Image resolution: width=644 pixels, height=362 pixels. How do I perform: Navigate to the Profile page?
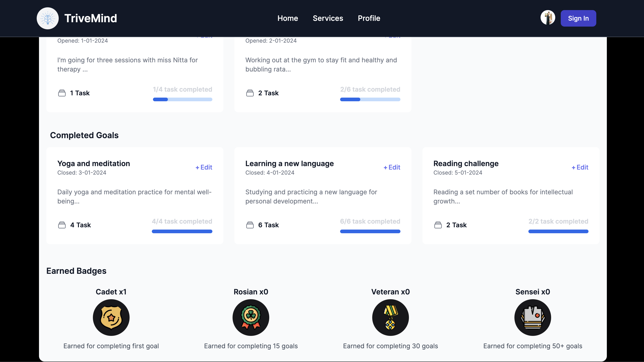[x=369, y=18]
